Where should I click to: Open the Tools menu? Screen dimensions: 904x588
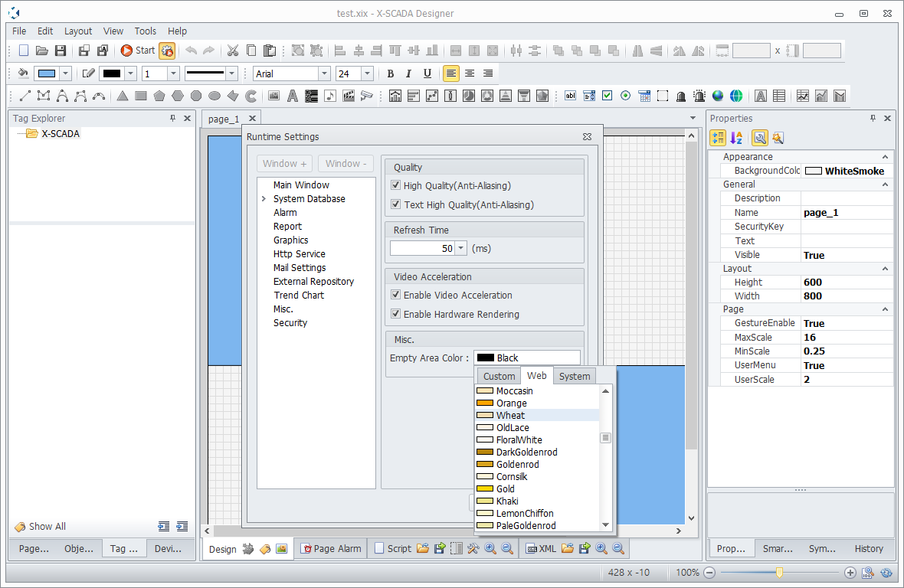[x=146, y=31]
